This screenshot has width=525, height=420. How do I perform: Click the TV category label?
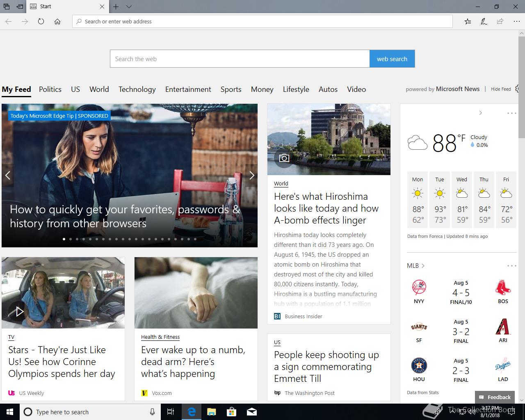pyautogui.click(x=11, y=337)
